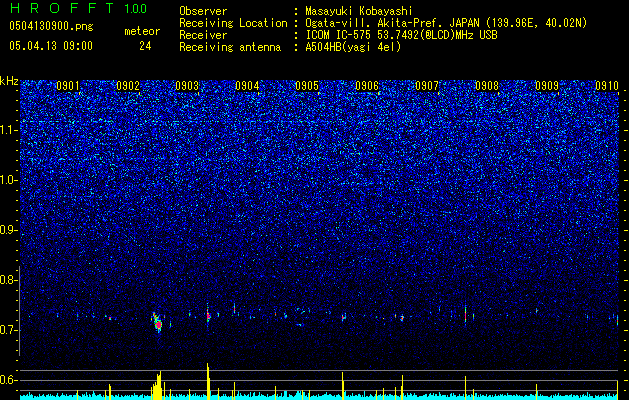Image resolution: width=629 pixels, height=400 pixels.
Task: Click the 0905 time marker
Action: tap(307, 86)
